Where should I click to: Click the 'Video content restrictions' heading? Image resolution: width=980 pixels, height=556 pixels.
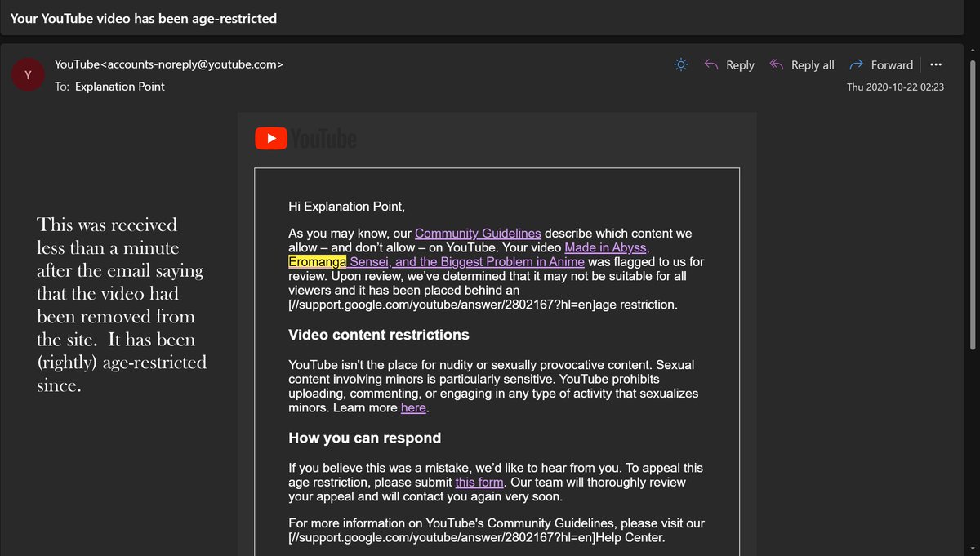click(379, 335)
